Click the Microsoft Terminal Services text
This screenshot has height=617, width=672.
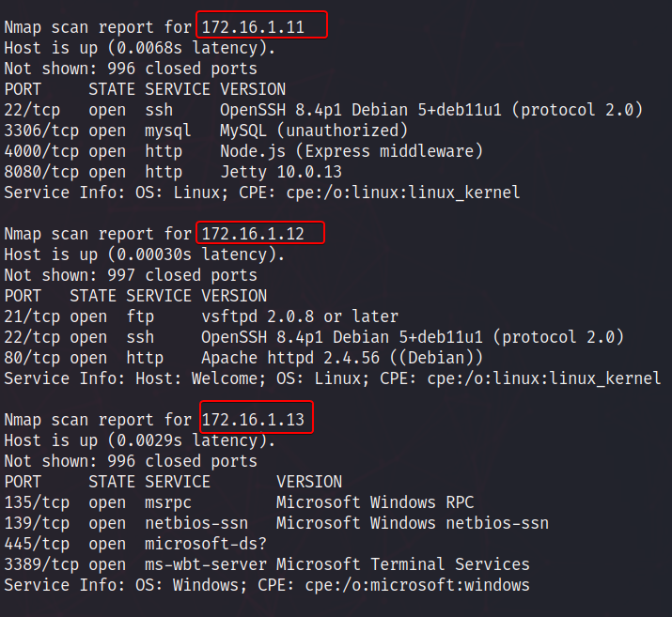402,564
